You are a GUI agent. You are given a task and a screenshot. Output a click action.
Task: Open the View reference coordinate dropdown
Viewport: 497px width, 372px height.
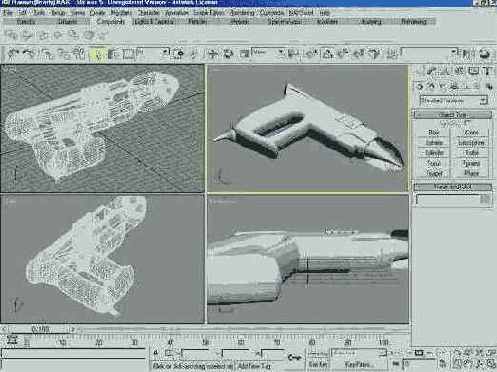pyautogui.click(x=268, y=52)
